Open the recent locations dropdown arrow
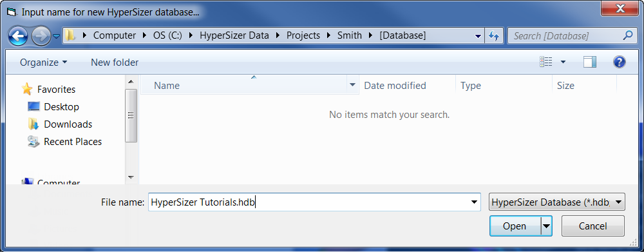644x252 pixels. point(57,36)
